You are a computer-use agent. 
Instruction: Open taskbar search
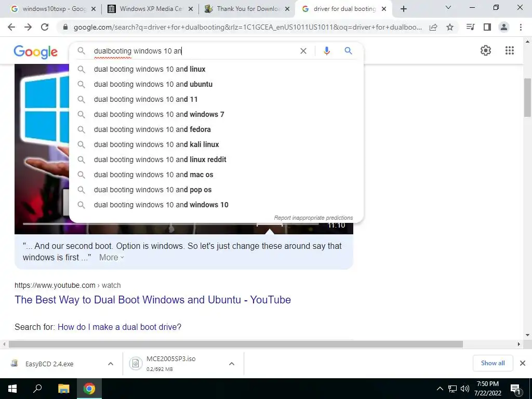click(x=37, y=389)
